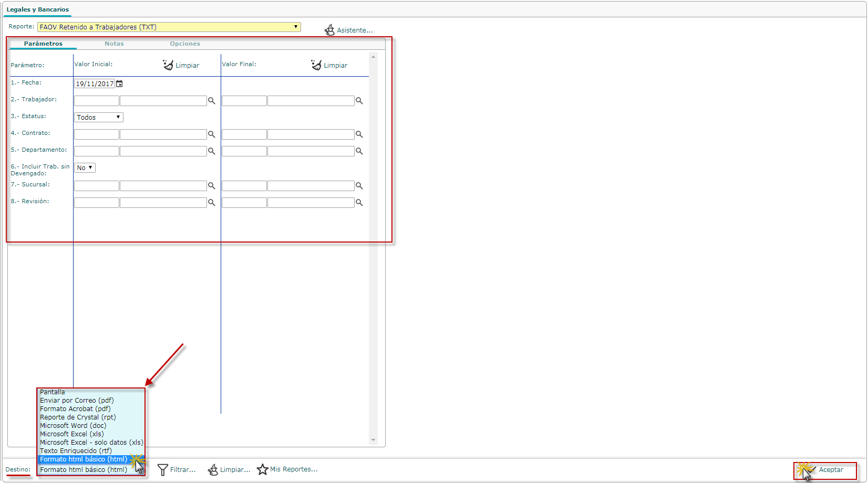Search Sucursal final value magnifier
Viewport: 868px width, 483px height.
tap(359, 186)
